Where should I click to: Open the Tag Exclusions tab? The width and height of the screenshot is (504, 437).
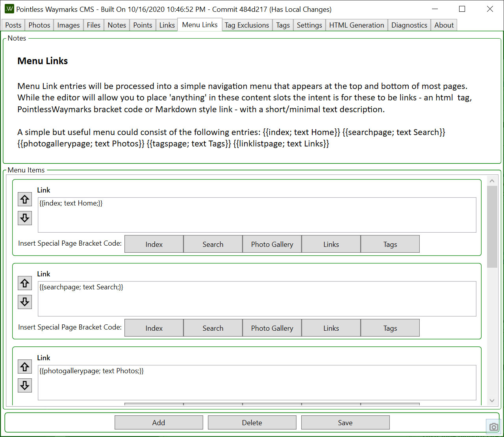click(x=247, y=25)
